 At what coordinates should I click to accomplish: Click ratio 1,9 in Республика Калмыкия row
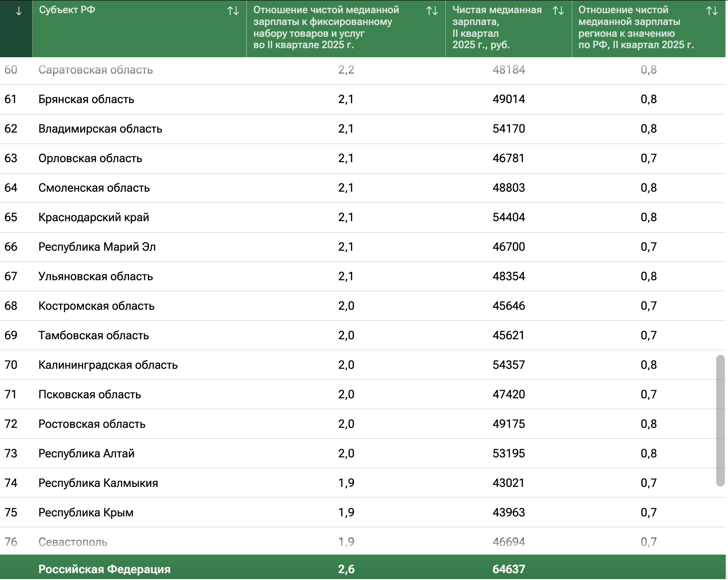click(346, 483)
